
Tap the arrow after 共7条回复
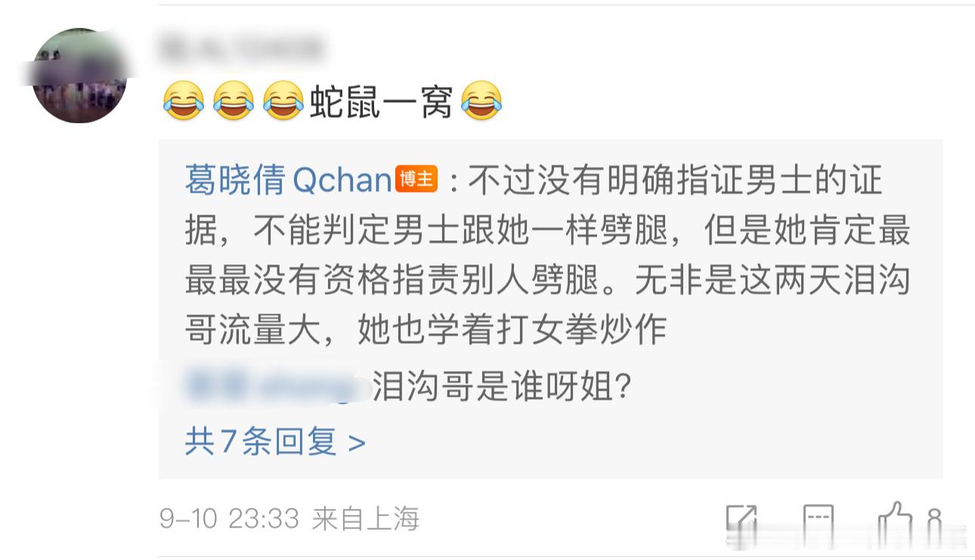point(357,443)
